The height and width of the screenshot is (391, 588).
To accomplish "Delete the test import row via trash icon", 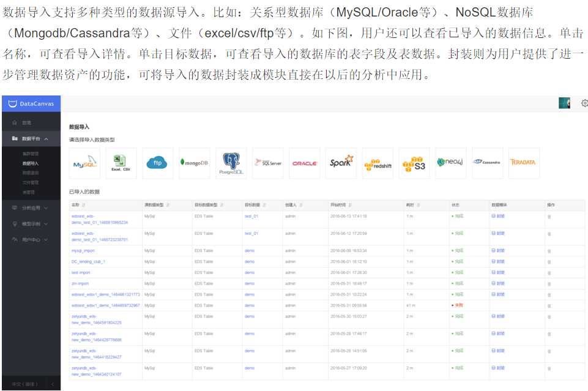I will point(549,273).
